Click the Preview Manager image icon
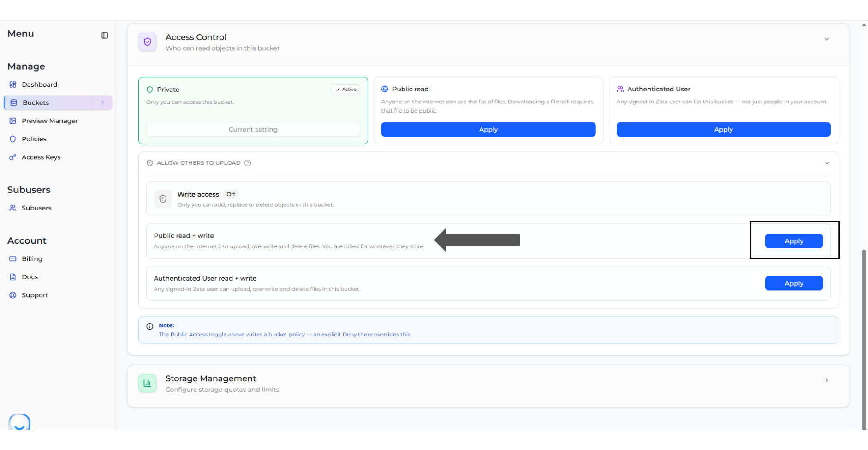868x450 pixels. pyautogui.click(x=13, y=121)
